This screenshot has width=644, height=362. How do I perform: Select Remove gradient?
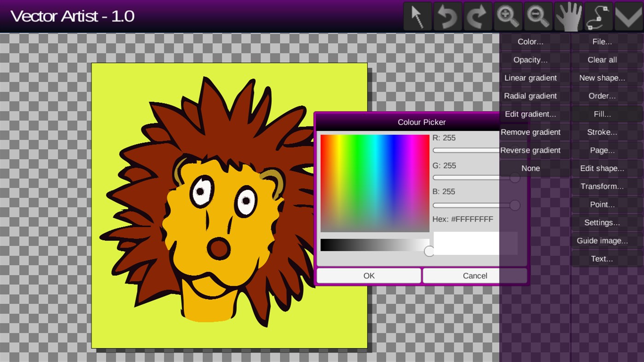pyautogui.click(x=530, y=132)
